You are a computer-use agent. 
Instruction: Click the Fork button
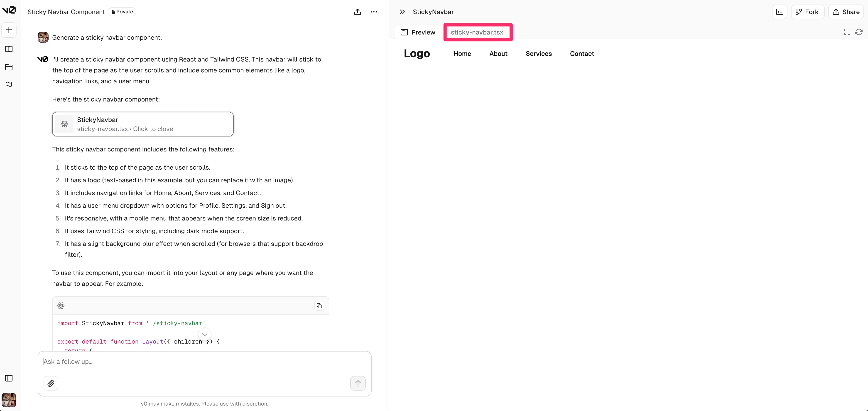tap(807, 12)
